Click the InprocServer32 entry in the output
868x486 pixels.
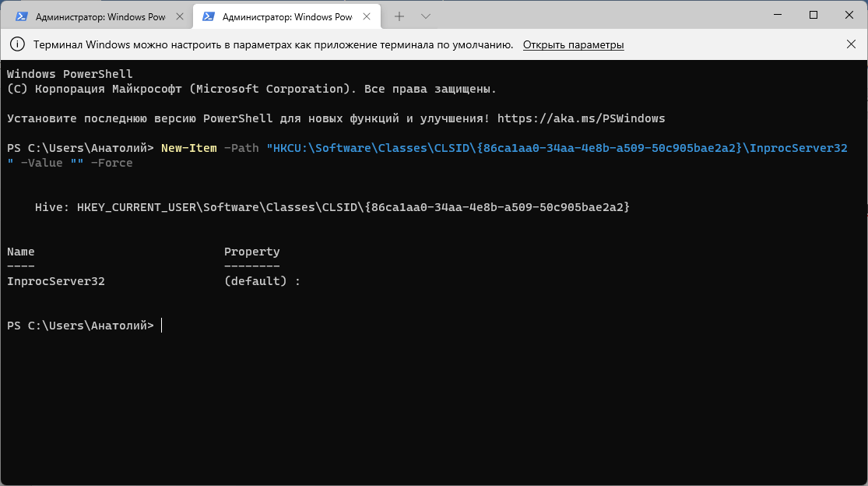[x=56, y=281]
